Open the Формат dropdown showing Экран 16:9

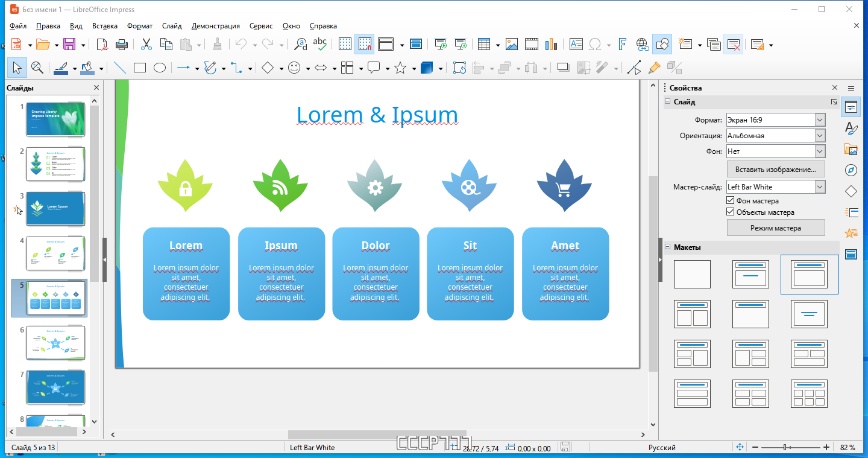[x=776, y=120]
